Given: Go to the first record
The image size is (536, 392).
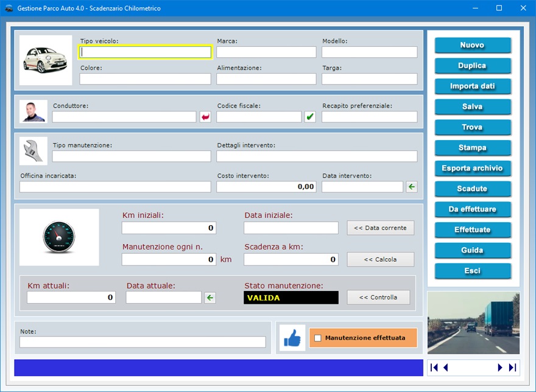Looking at the screenshot, I should (434, 368).
